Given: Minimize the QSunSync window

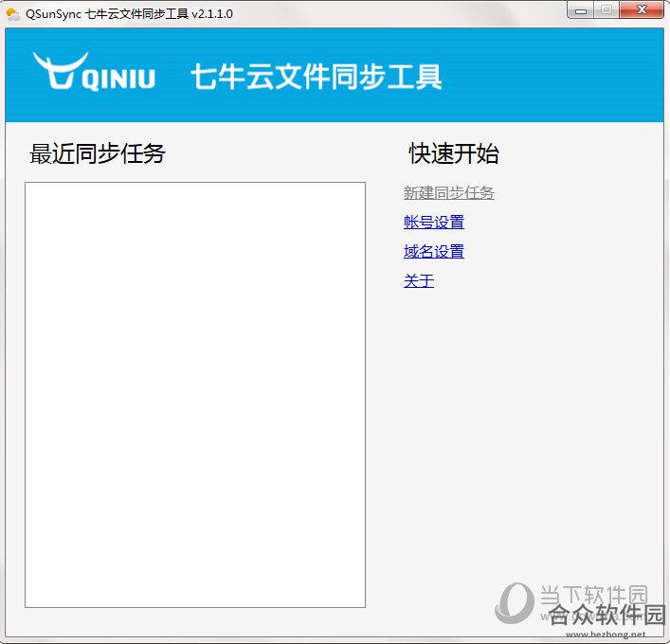Looking at the screenshot, I should tap(581, 10).
